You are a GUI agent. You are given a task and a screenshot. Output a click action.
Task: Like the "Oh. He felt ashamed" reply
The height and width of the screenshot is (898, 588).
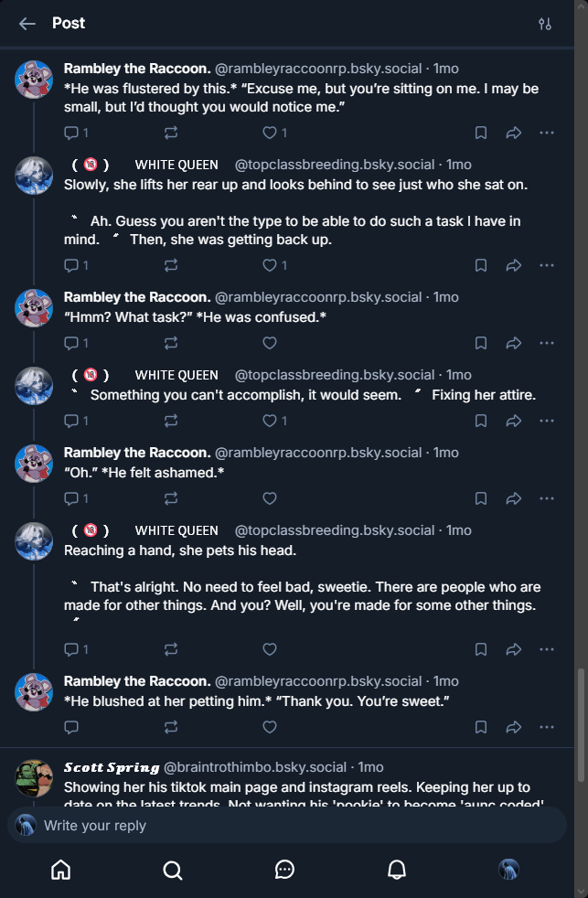point(270,498)
